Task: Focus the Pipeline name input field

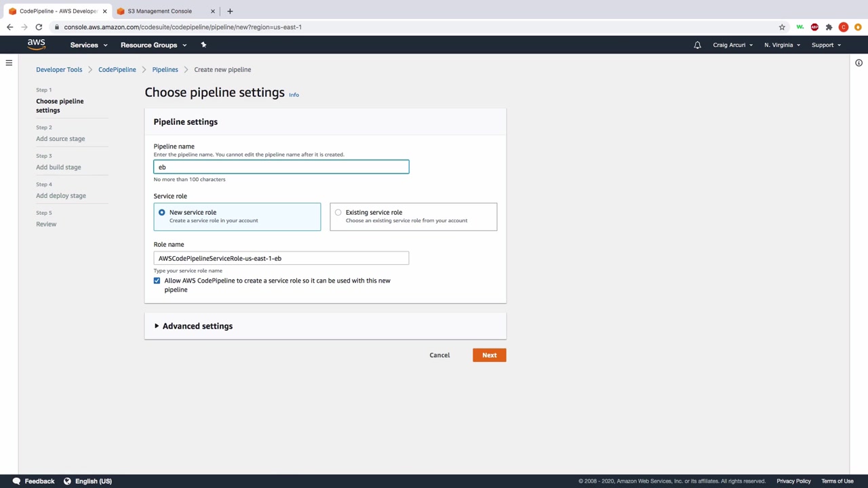Action: tap(281, 167)
